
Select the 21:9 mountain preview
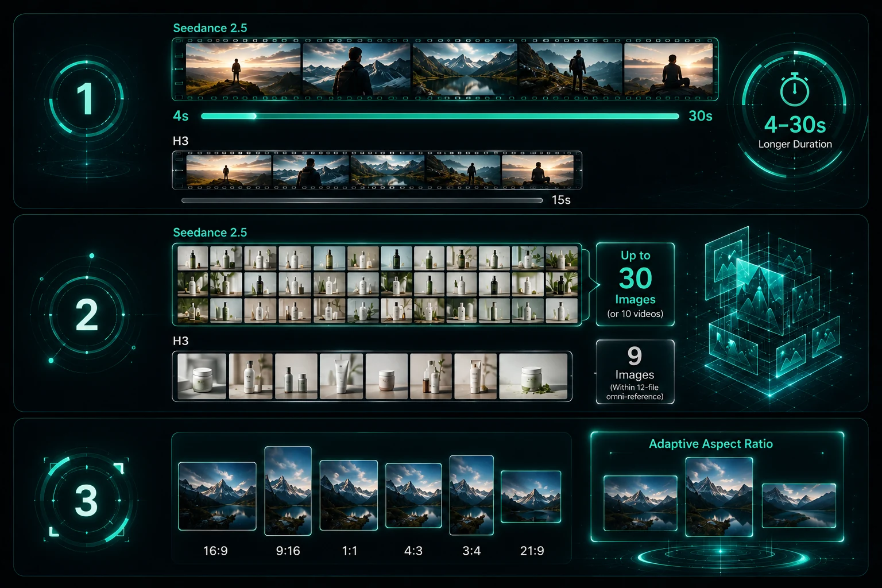pos(531,497)
